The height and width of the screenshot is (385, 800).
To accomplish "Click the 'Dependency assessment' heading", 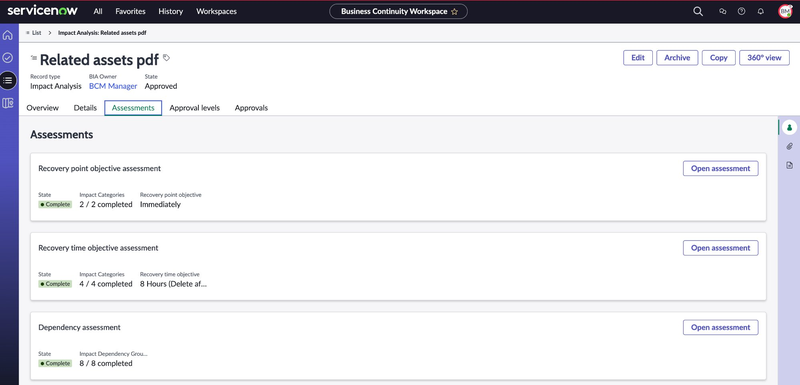I will coord(80,327).
